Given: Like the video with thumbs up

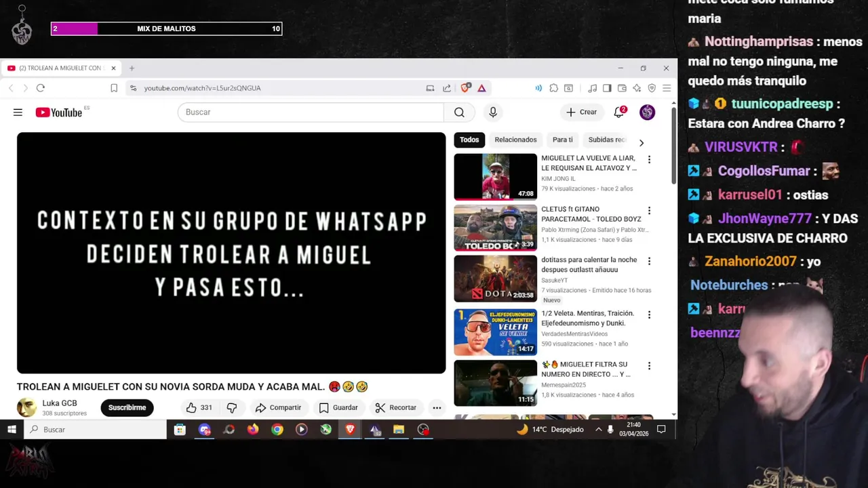Looking at the screenshot, I should pos(199,407).
